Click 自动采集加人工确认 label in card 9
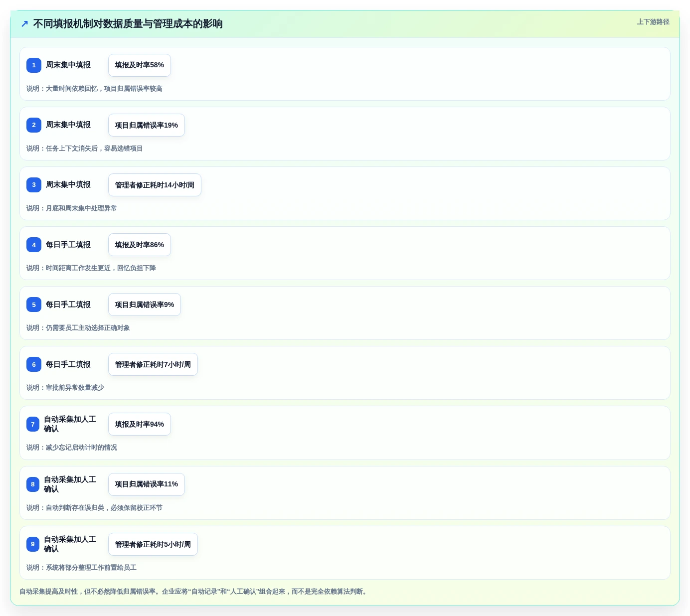 coord(70,544)
